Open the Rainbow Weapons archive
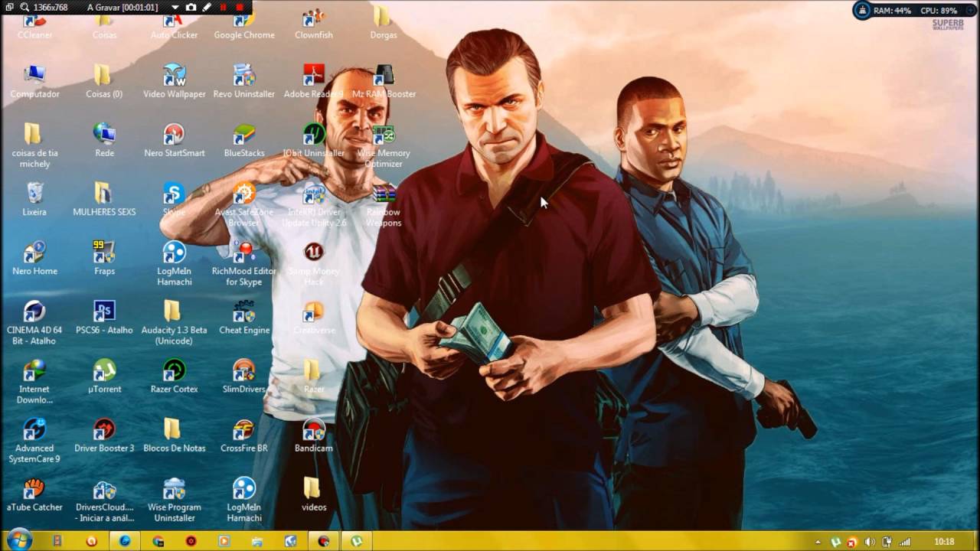 [x=384, y=205]
